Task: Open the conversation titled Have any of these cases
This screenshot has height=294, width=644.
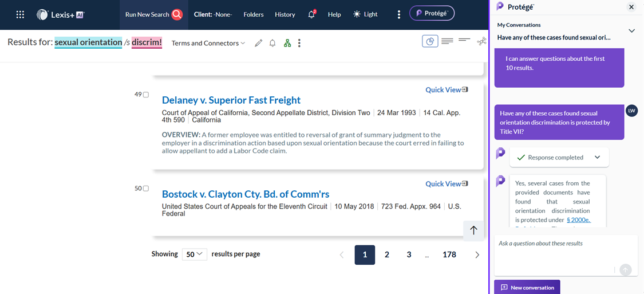Action: coord(554,37)
